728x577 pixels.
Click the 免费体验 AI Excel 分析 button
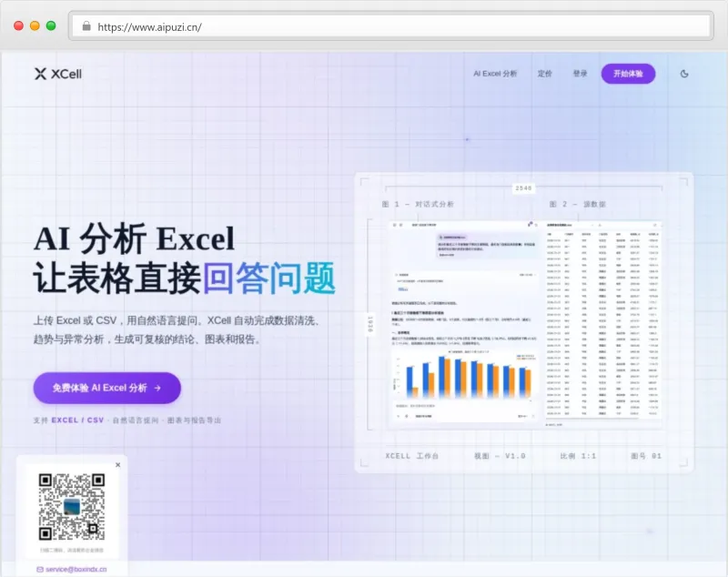106,388
